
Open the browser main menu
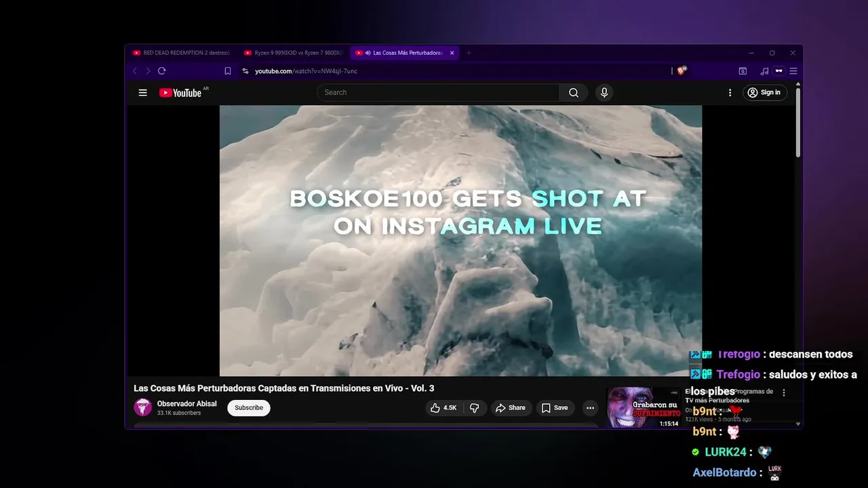(793, 71)
